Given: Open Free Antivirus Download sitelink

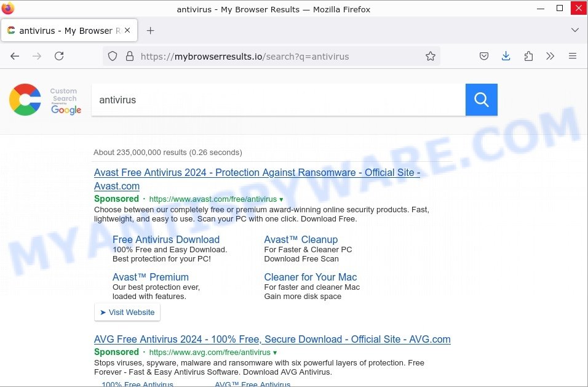Looking at the screenshot, I should click(166, 239).
